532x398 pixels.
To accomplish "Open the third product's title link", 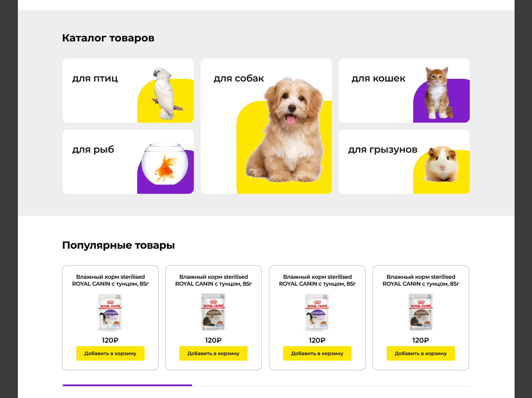I will [317, 280].
